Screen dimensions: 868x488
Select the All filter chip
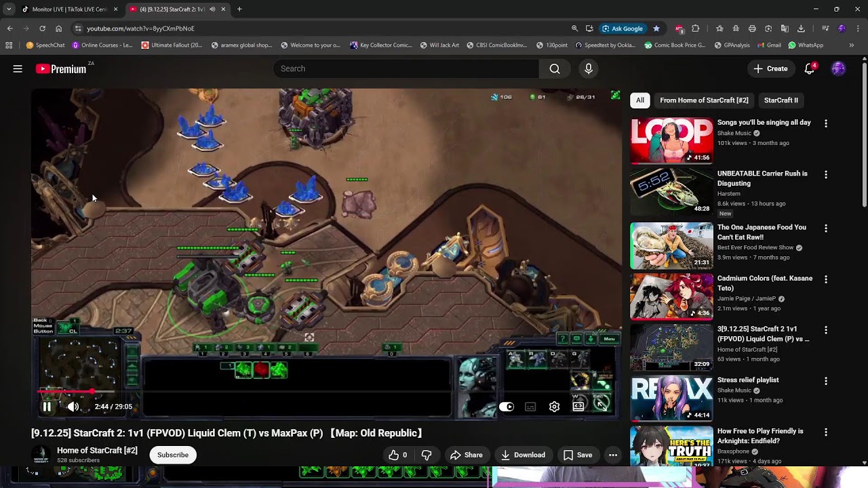[x=640, y=100]
